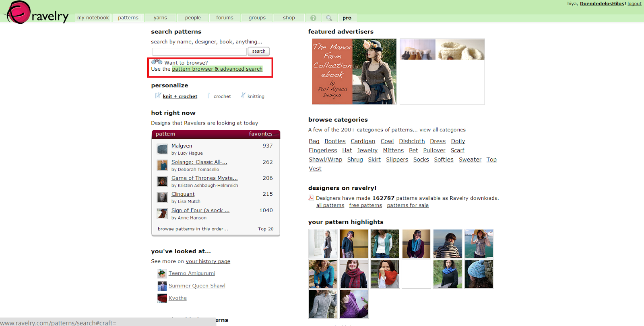The height and width of the screenshot is (326, 644).
Task: Browse the Bag category
Action: click(314, 141)
